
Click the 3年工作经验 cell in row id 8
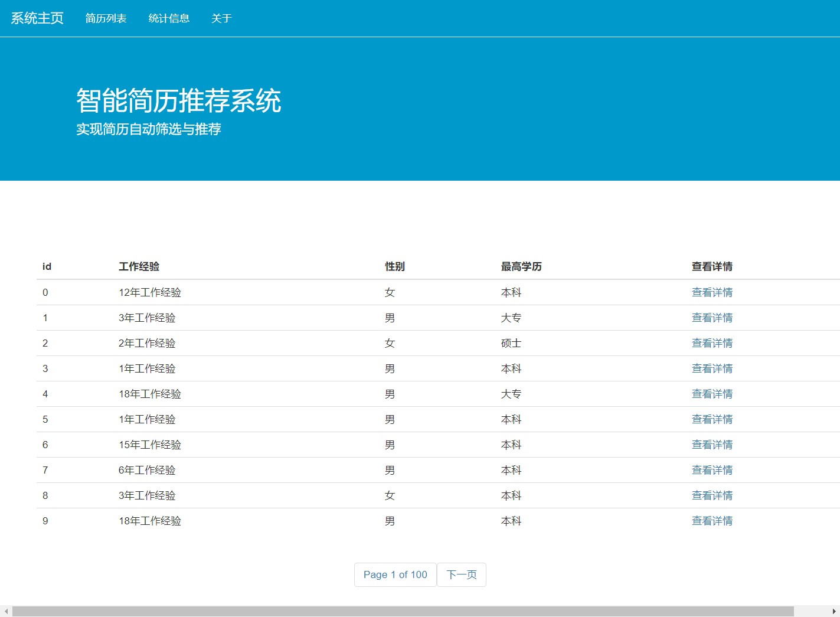147,495
